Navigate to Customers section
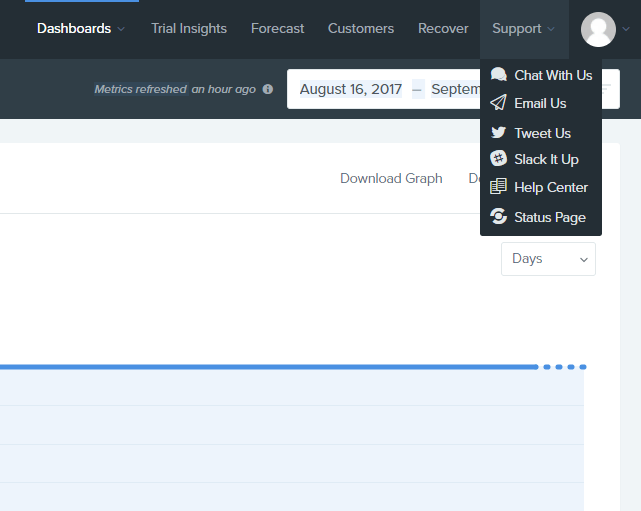Screen dimensions: 641x511 [361, 29]
